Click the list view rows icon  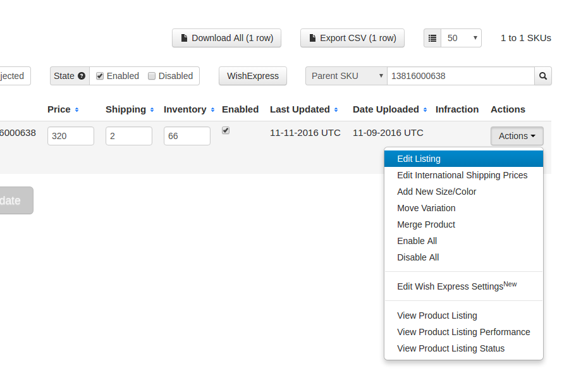[432, 38]
